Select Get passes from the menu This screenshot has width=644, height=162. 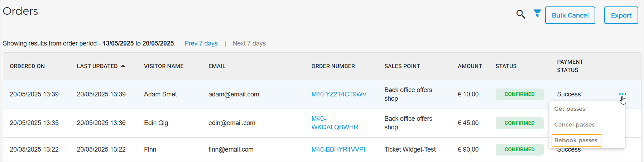[x=569, y=109]
